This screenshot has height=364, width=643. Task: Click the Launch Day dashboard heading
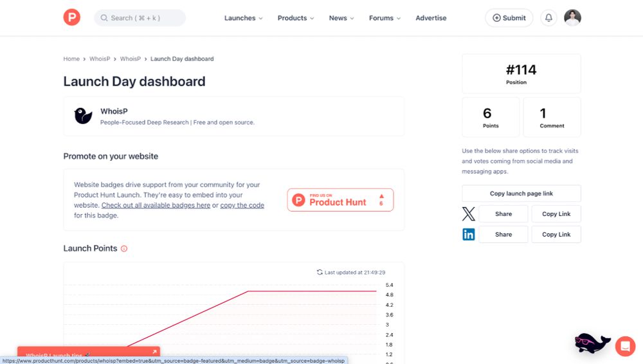(x=134, y=81)
